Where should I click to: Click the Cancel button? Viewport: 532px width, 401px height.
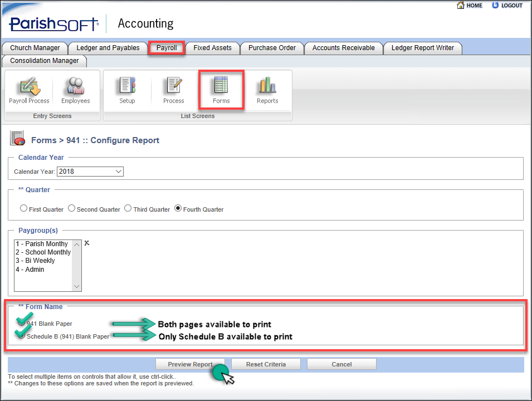coord(341,364)
